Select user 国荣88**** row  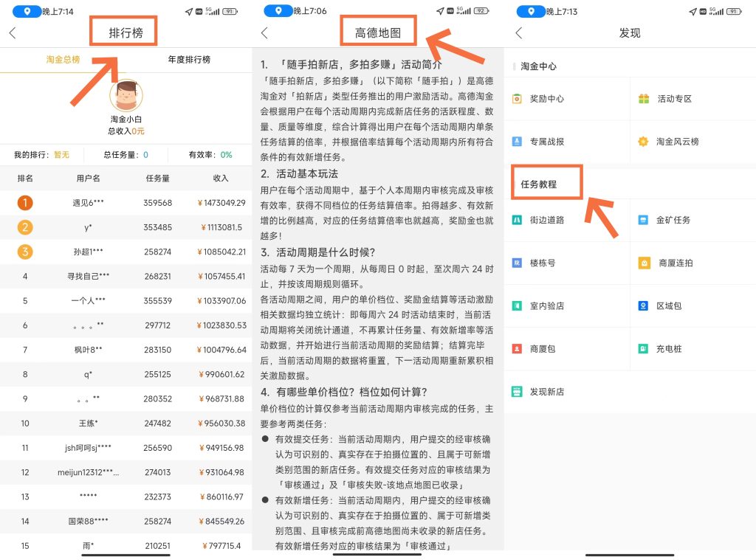click(126, 521)
